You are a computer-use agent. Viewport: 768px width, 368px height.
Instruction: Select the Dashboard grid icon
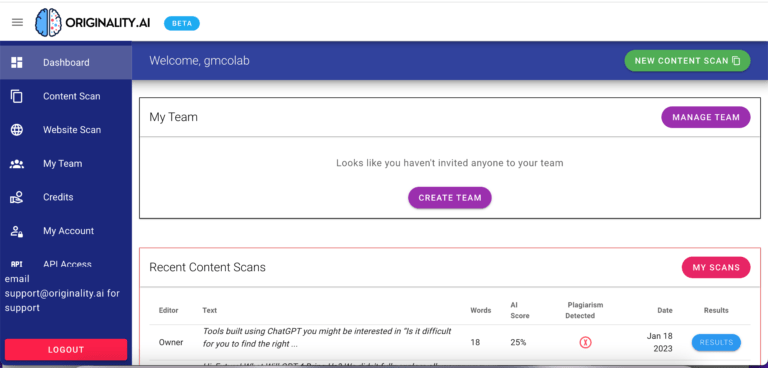pos(17,62)
